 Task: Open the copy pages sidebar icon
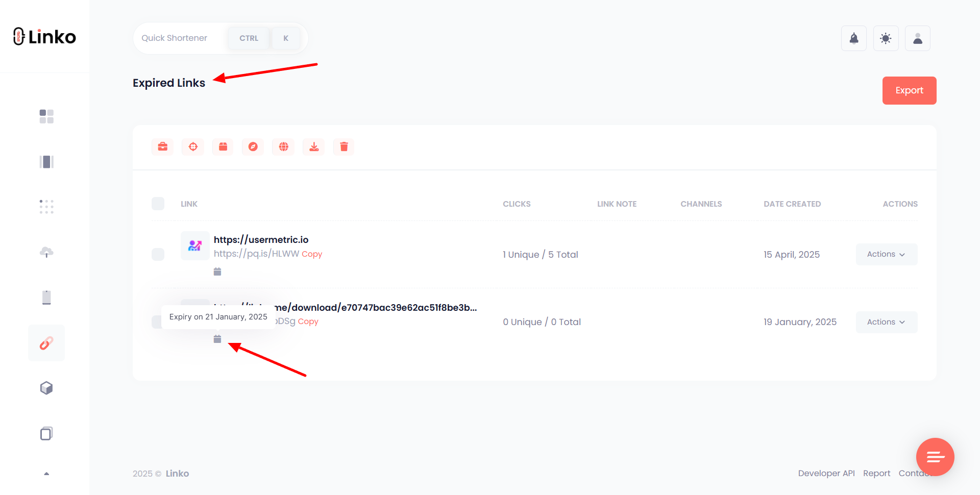46,433
